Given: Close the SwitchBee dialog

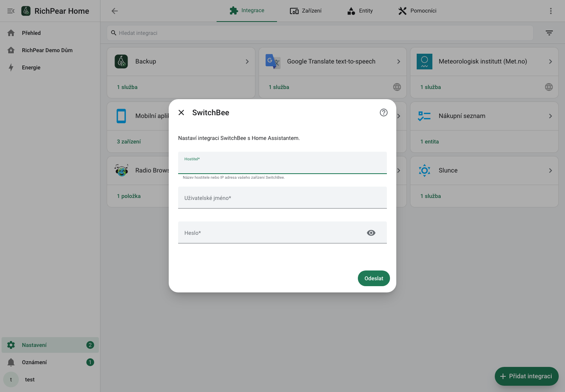Looking at the screenshot, I should pos(181,113).
